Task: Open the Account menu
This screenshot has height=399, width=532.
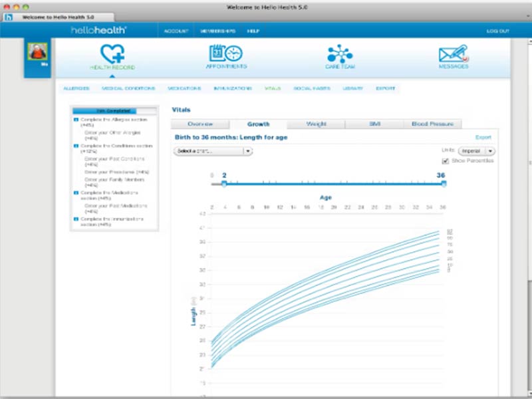Action: coord(176,31)
